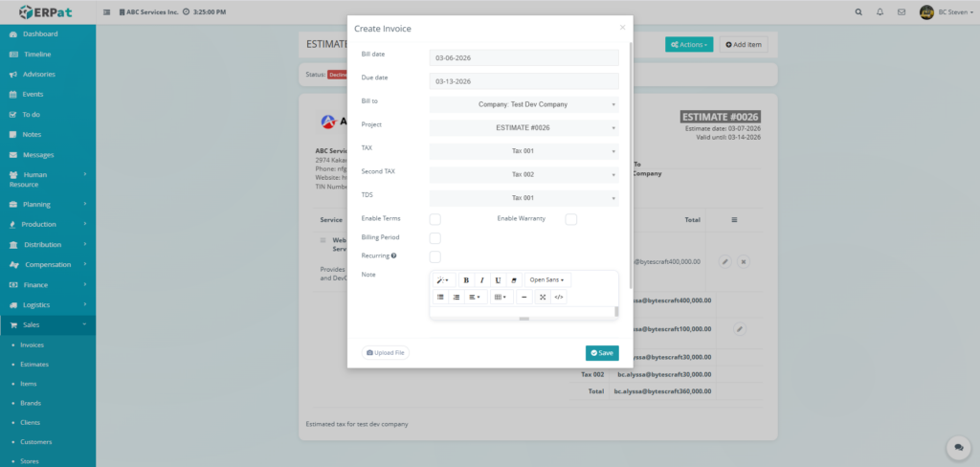Enable the Terms checkbox

point(435,219)
